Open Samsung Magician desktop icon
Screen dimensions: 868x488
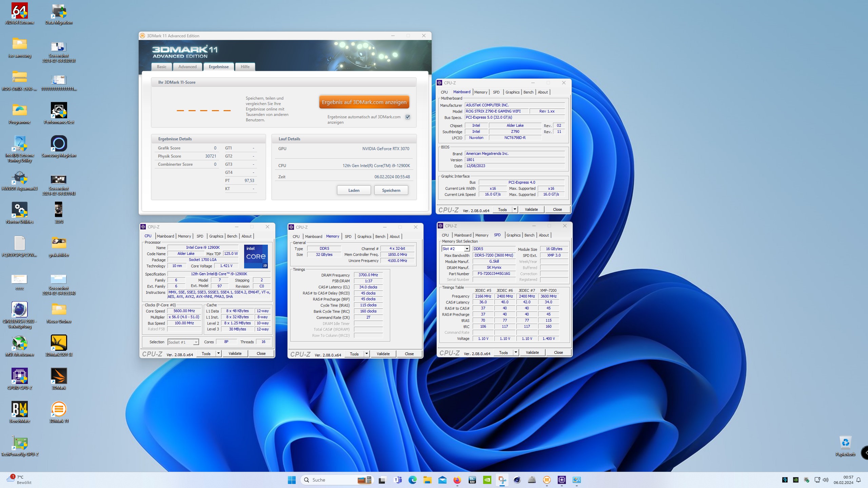click(59, 147)
